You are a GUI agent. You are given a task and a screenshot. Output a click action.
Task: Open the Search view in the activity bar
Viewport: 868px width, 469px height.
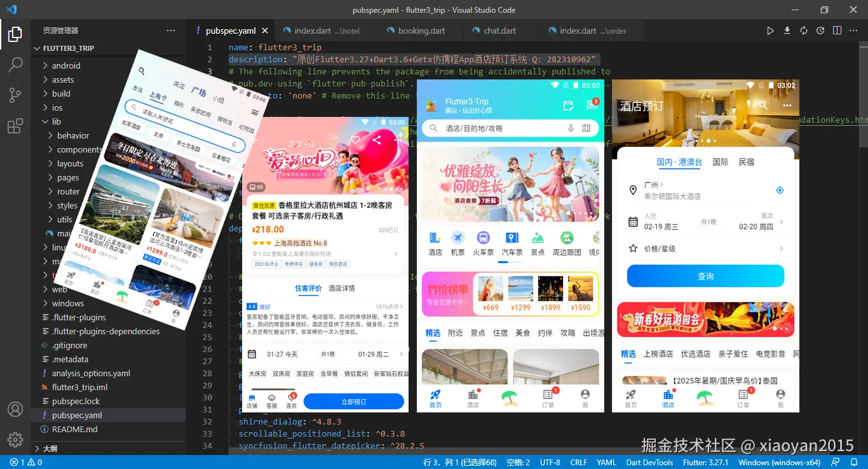(15, 64)
